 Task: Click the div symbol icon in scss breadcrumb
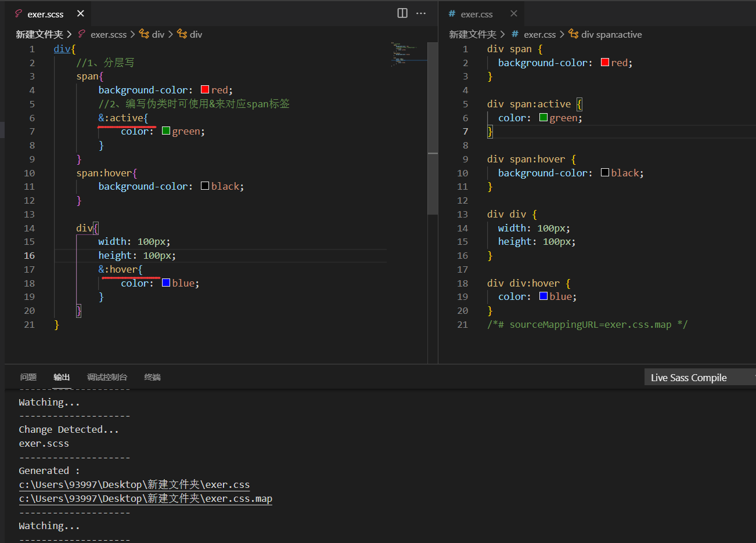[x=144, y=34]
